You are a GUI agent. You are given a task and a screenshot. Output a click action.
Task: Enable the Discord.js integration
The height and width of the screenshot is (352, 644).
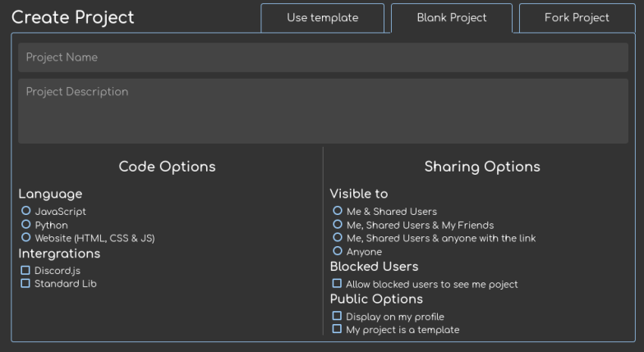[x=25, y=271]
